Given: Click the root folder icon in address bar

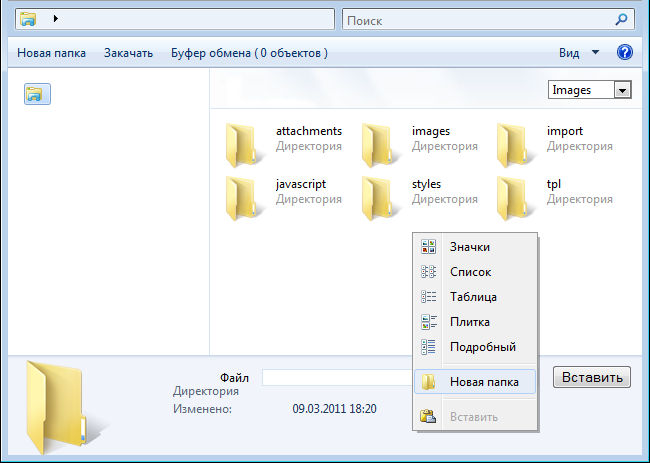Looking at the screenshot, I should point(28,19).
